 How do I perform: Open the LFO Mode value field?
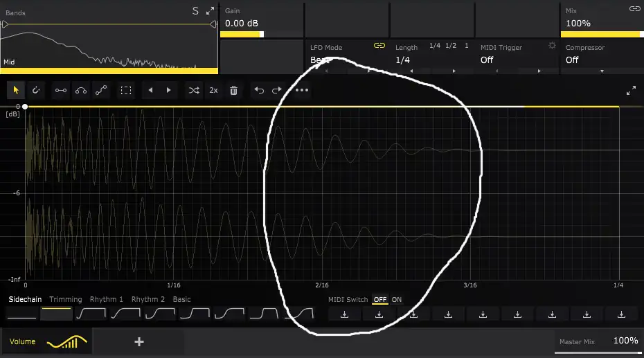point(321,60)
